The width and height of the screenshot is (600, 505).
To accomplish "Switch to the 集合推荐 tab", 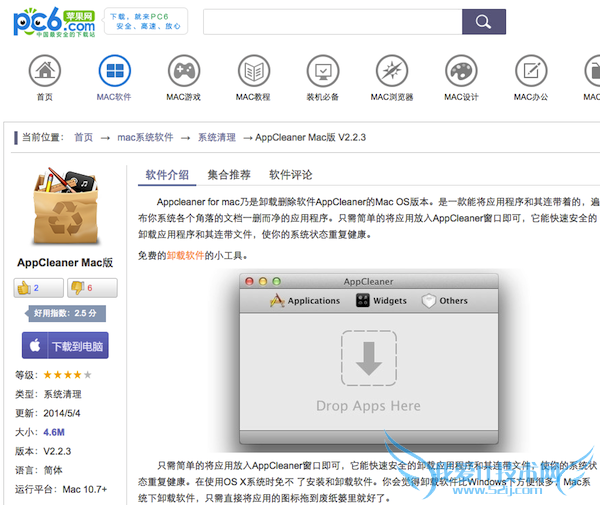I will point(229,175).
